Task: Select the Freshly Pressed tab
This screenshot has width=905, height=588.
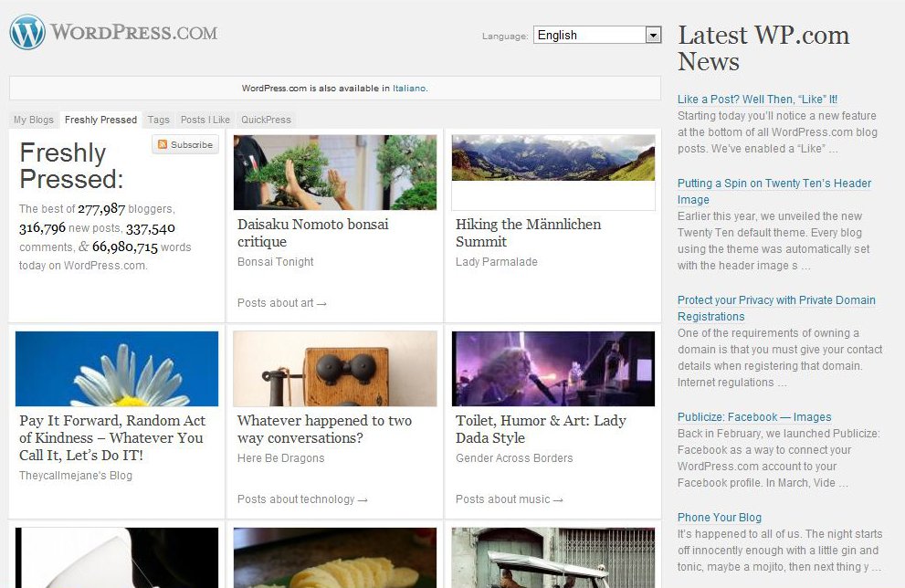Action: coord(101,120)
